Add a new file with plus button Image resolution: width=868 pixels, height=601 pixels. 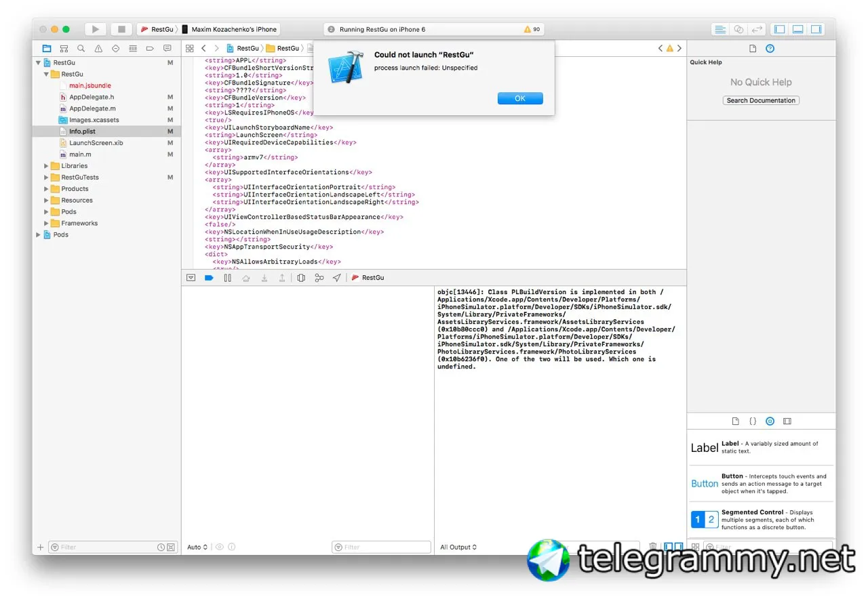pos(41,547)
